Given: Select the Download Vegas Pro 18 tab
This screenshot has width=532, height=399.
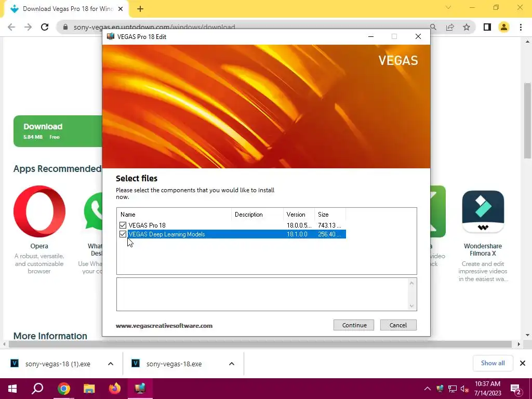Looking at the screenshot, I should (66, 9).
